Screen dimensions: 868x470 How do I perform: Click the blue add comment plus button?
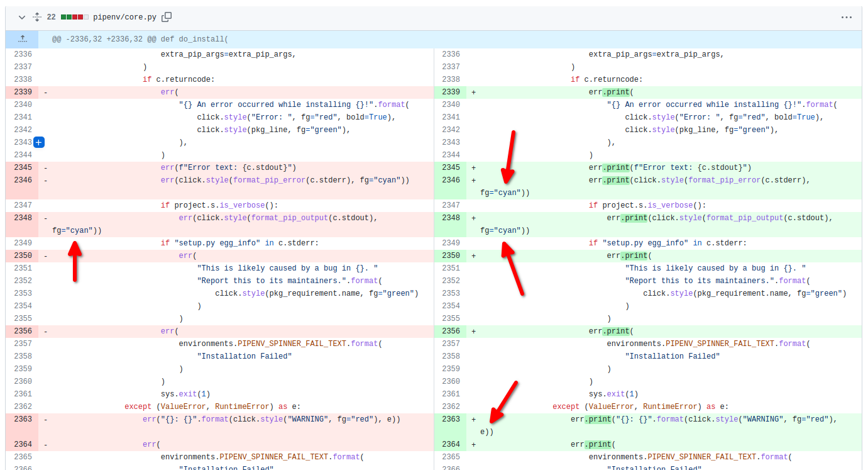pos(39,142)
